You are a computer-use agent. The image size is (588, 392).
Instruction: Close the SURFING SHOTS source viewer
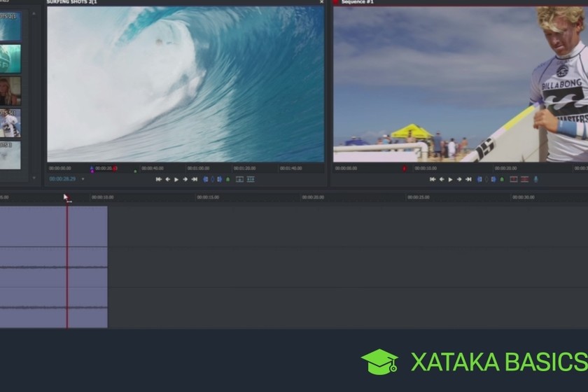tap(321, 2)
